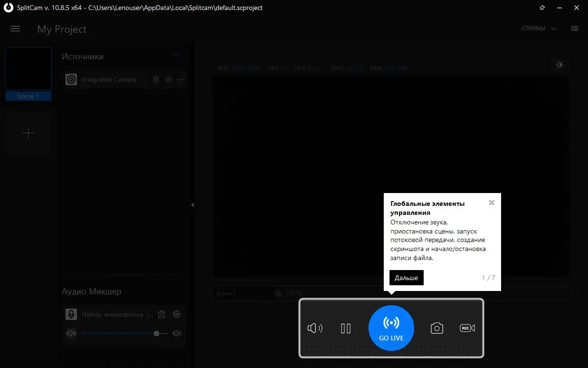Screen dimensions: 588x368
Task: Click the My Project title
Action: [x=62, y=29]
